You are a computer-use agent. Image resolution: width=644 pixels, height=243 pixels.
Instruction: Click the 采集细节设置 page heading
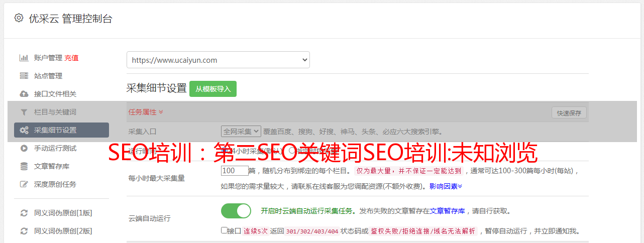tap(157, 88)
